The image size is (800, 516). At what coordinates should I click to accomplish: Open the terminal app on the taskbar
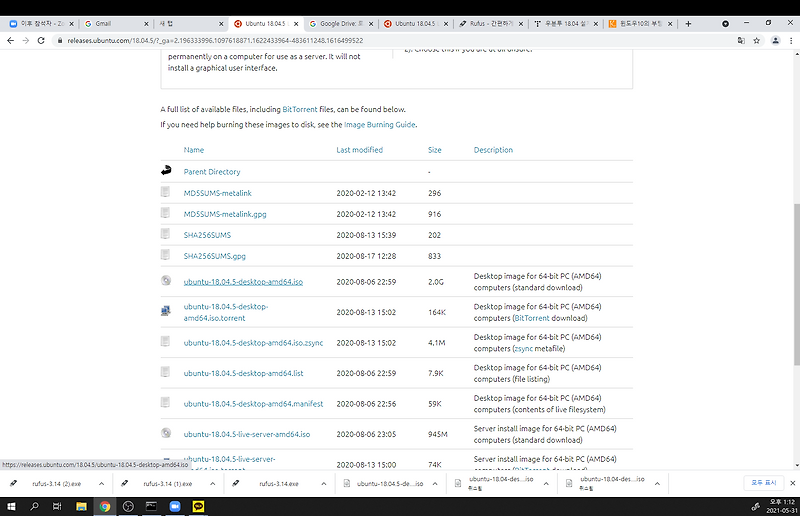(152, 506)
